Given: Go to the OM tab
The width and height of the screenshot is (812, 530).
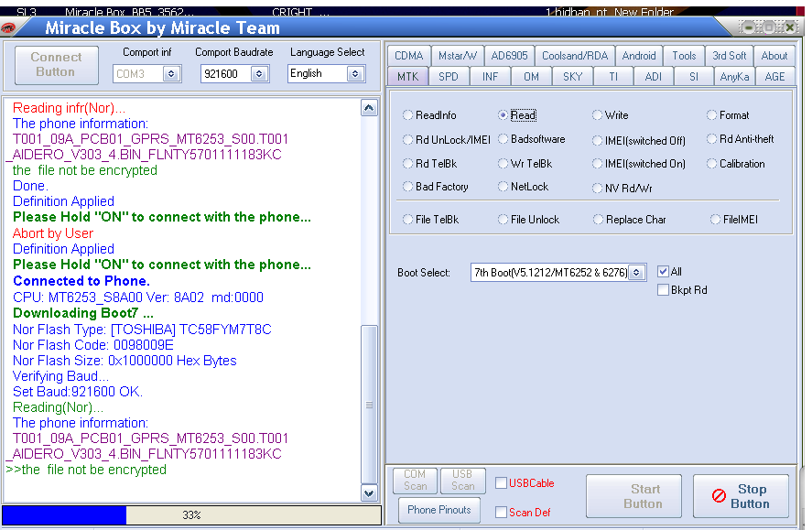Looking at the screenshot, I should coord(531,77).
